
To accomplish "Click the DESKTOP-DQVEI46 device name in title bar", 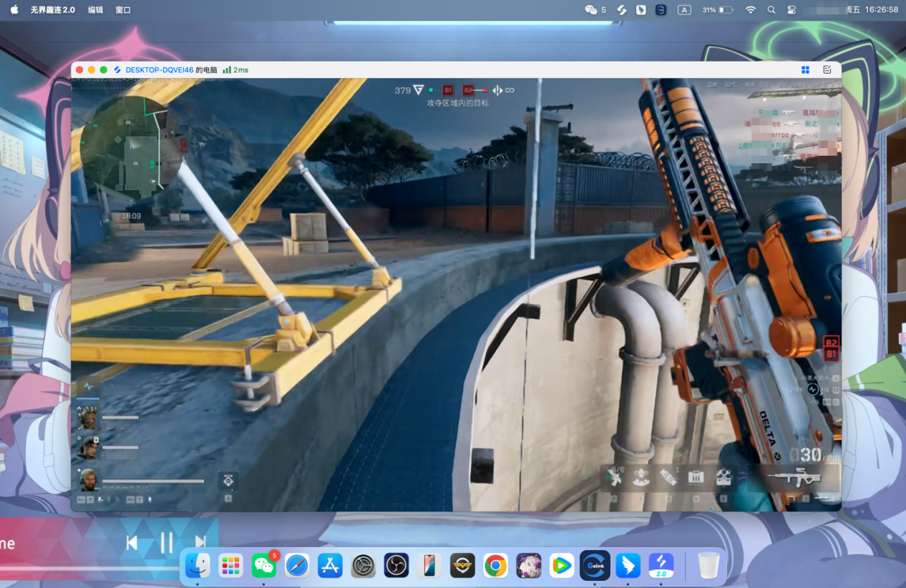I will (x=159, y=70).
